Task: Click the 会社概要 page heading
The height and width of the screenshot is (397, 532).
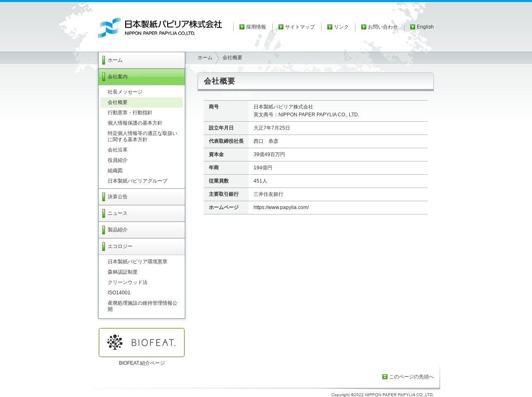Action: [x=220, y=81]
